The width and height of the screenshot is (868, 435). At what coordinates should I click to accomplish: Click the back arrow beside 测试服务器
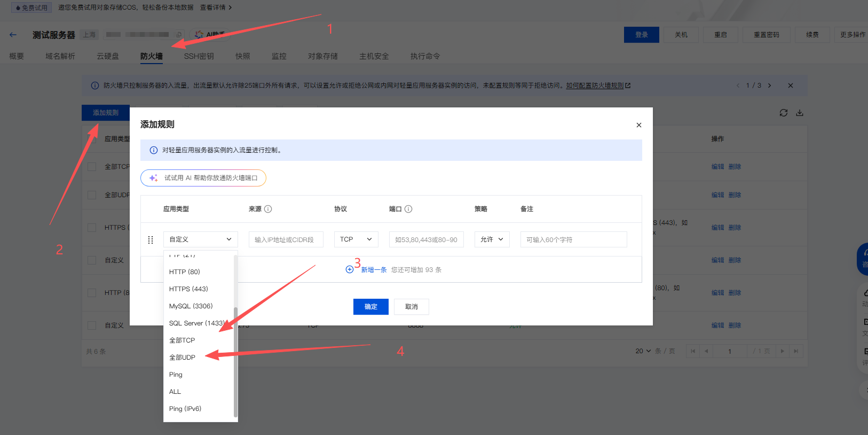coord(13,35)
